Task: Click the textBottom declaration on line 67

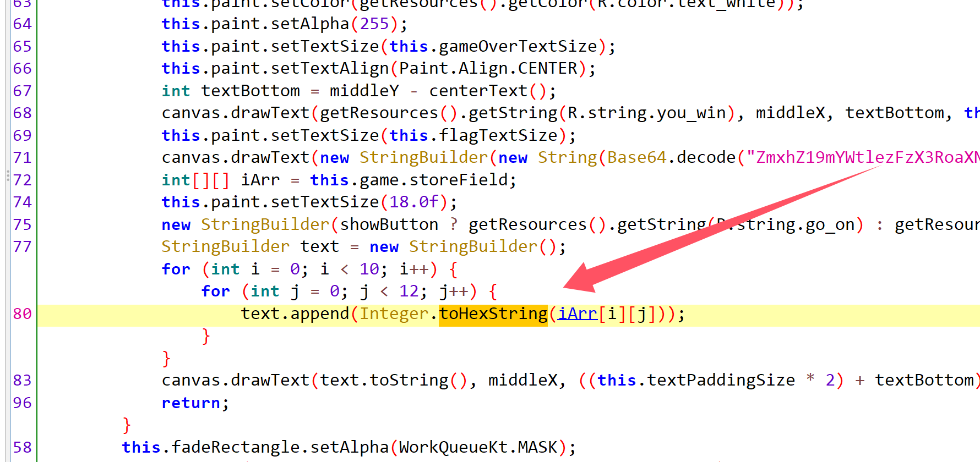Action: pos(251,91)
